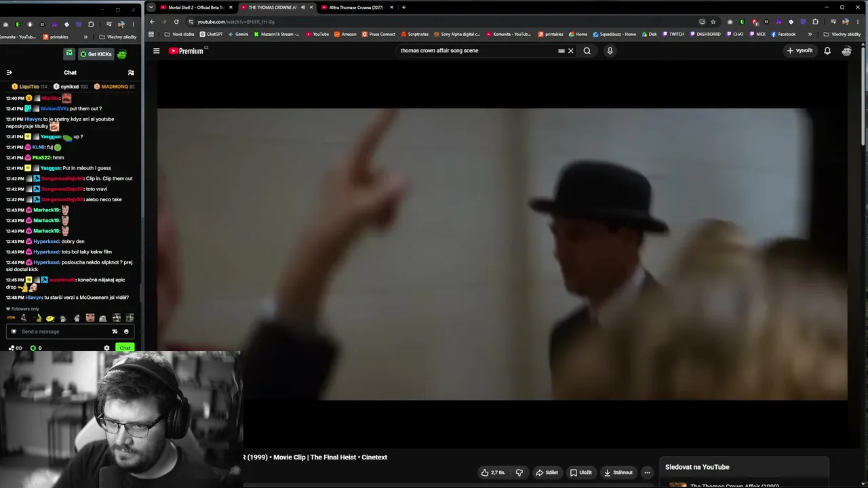The width and height of the screenshot is (868, 488).
Task: Click the Get KICKs button
Action: [x=96, y=54]
